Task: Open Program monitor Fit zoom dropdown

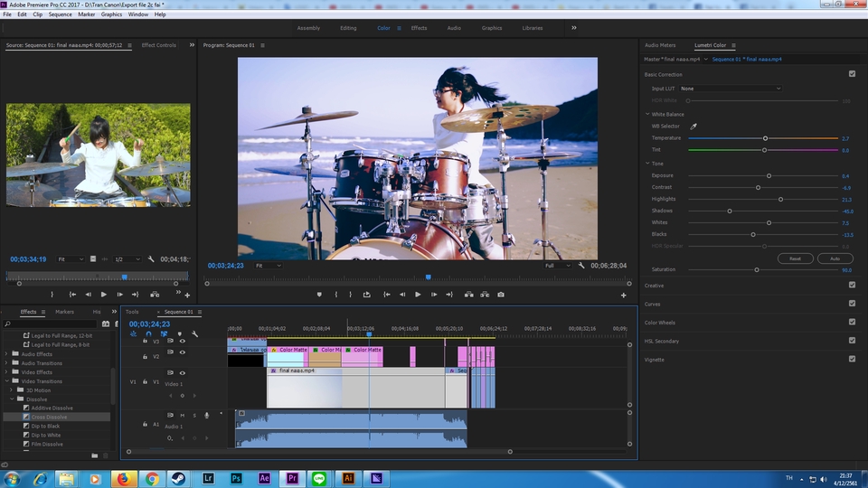Action: [x=268, y=266]
